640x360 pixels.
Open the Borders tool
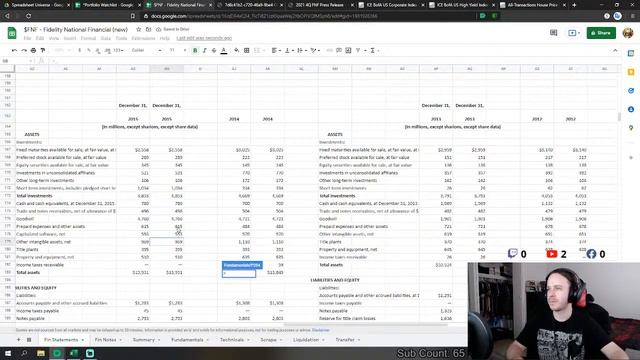(247, 50)
